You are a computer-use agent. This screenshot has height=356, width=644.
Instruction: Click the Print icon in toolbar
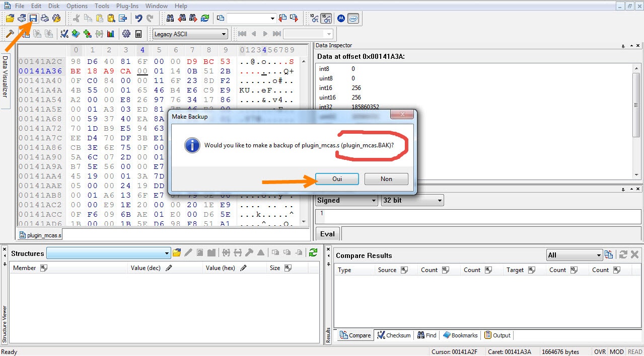pos(45,19)
